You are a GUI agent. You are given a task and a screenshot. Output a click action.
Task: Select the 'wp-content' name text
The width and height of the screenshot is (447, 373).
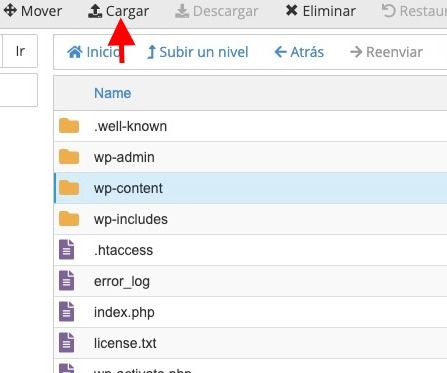128,188
